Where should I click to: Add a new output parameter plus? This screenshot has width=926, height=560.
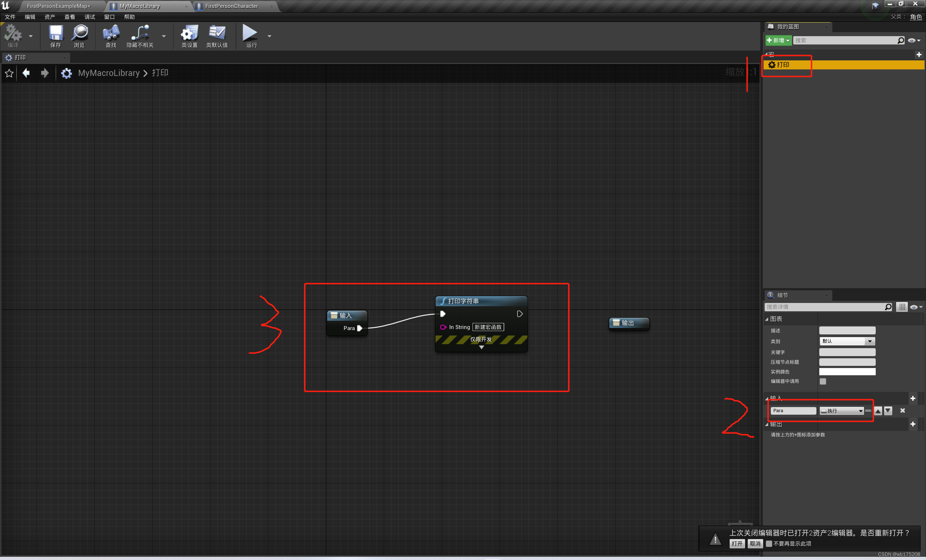913,424
